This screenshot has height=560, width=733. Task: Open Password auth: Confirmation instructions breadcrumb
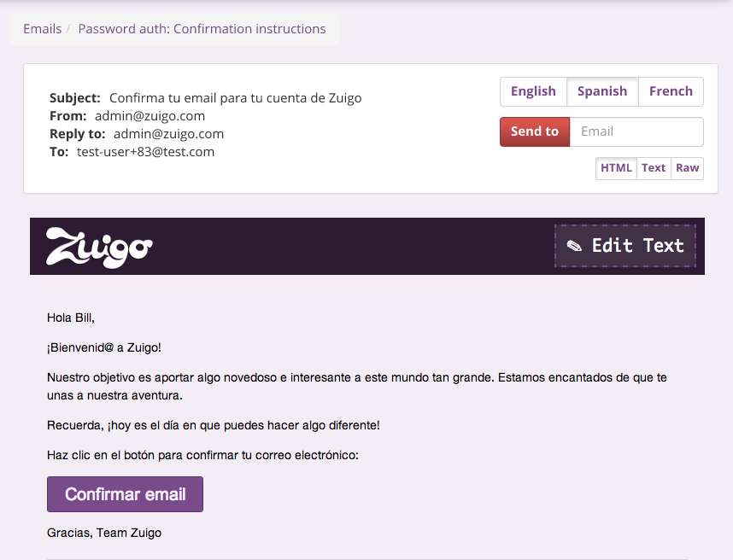(202, 29)
